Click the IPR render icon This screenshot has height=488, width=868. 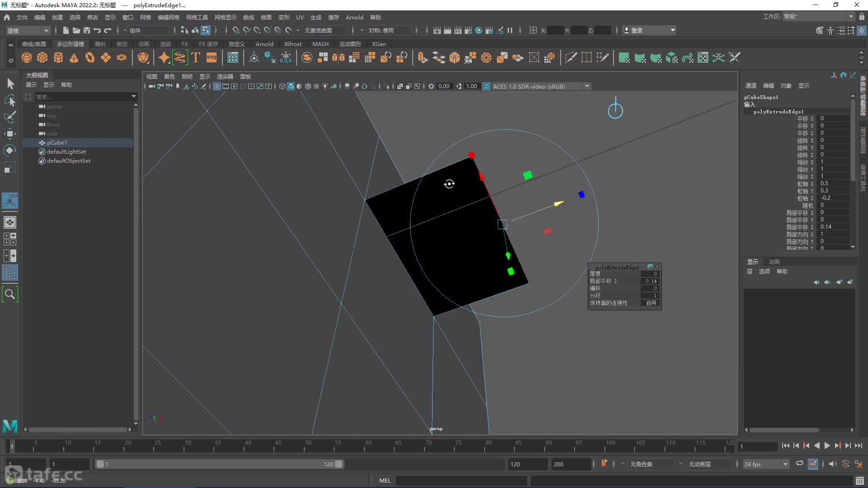[458, 30]
